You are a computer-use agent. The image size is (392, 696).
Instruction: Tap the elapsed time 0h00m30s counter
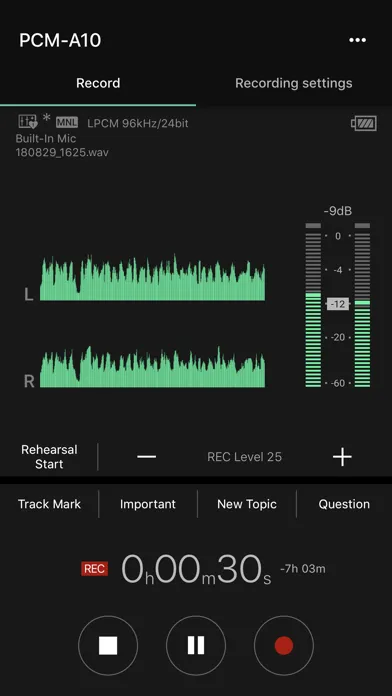point(196,569)
